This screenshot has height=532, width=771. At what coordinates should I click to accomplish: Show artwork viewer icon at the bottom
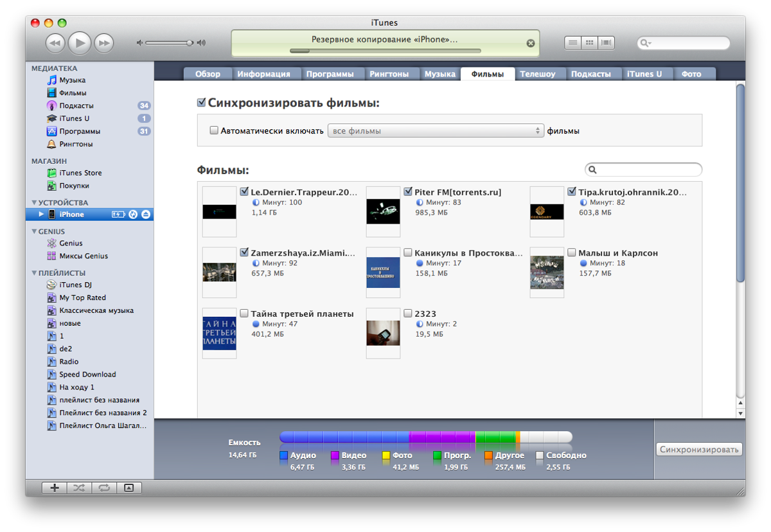tap(128, 488)
